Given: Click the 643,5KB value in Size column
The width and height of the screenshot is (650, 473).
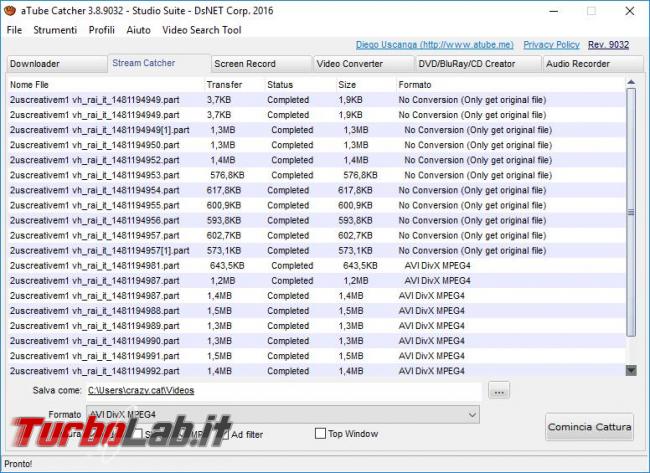Looking at the screenshot, I should pyautogui.click(x=360, y=266).
